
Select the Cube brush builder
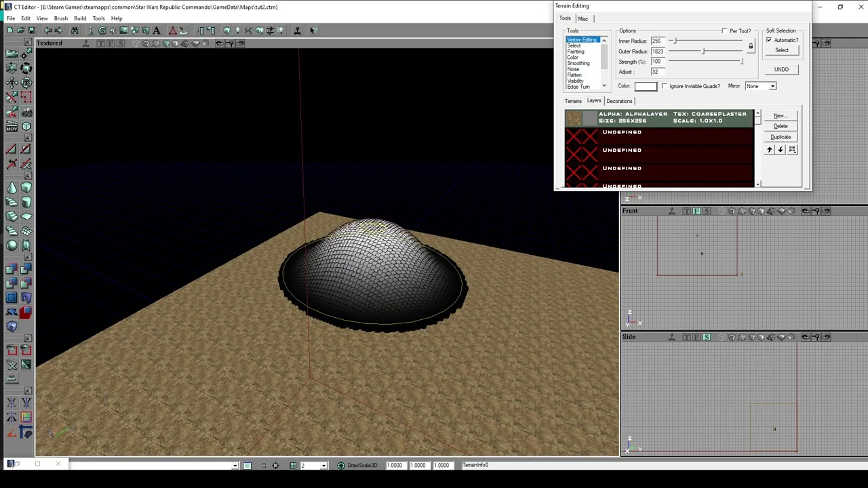[x=26, y=186]
